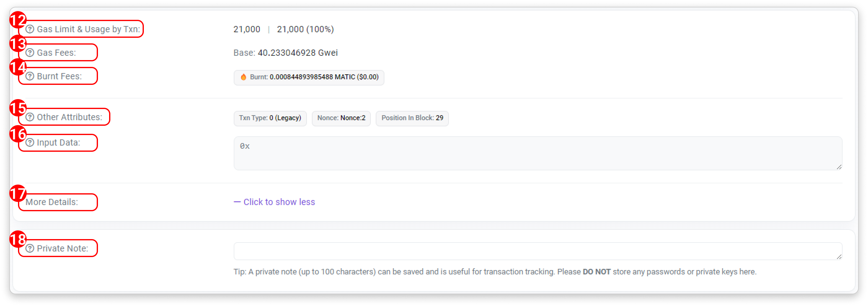868x306 pixels.
Task: Click the Nonce:2 badge
Action: coord(341,118)
